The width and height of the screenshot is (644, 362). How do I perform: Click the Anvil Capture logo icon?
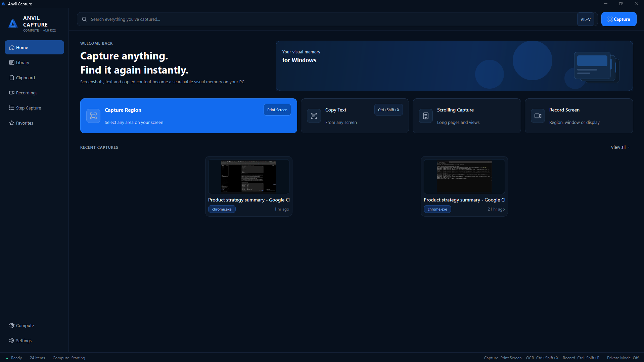click(x=13, y=24)
